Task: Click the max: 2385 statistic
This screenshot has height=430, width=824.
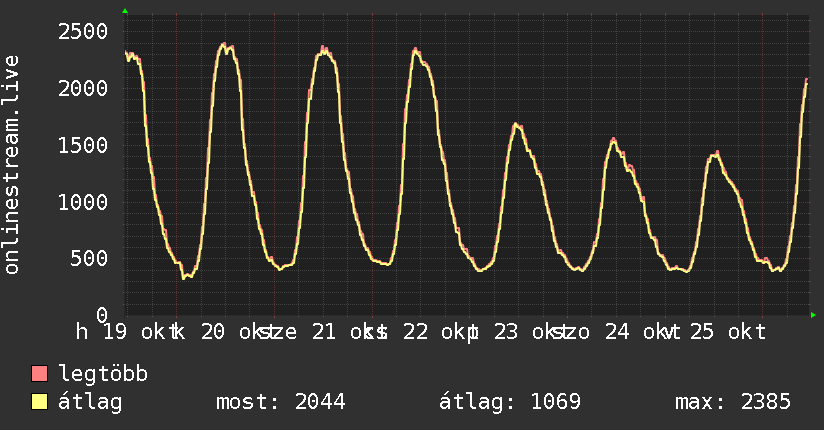Action: [x=733, y=402]
